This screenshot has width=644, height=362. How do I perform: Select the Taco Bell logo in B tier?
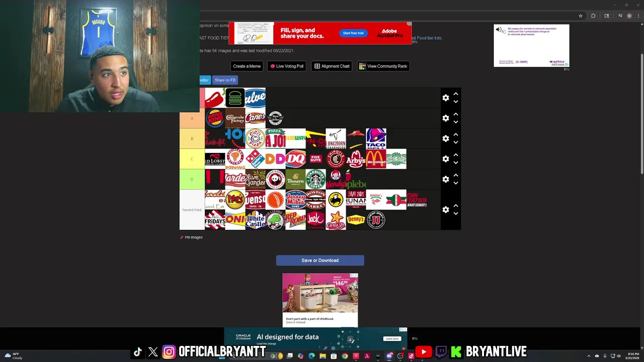[376, 139]
